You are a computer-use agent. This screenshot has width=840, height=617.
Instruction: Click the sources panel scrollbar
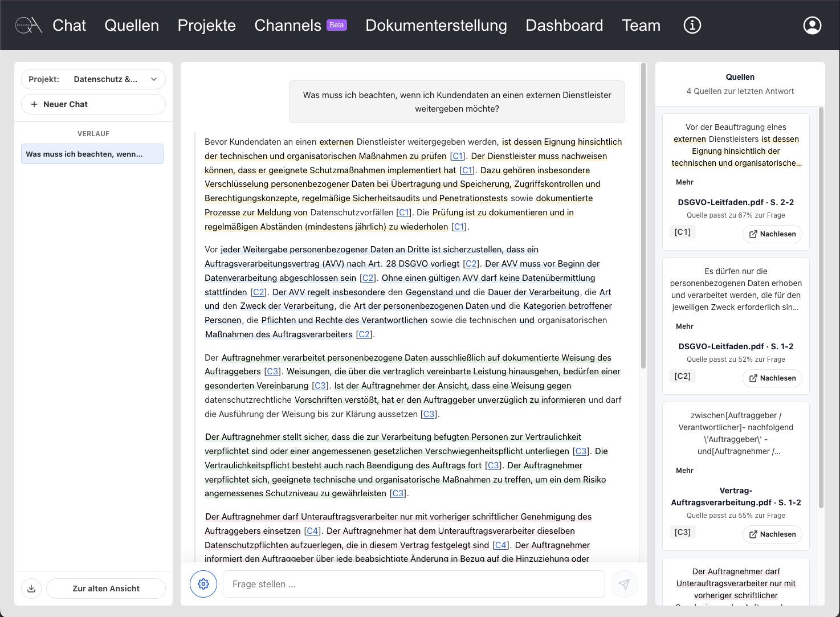[x=821, y=308]
